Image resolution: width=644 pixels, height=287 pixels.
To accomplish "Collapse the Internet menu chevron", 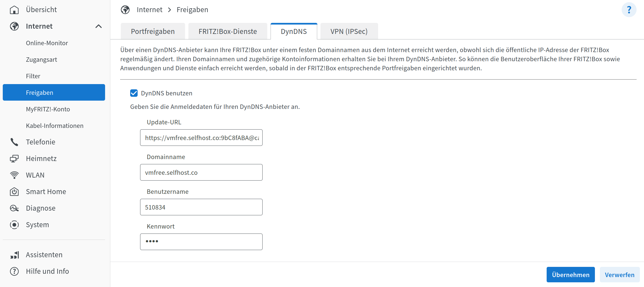I will [x=98, y=26].
